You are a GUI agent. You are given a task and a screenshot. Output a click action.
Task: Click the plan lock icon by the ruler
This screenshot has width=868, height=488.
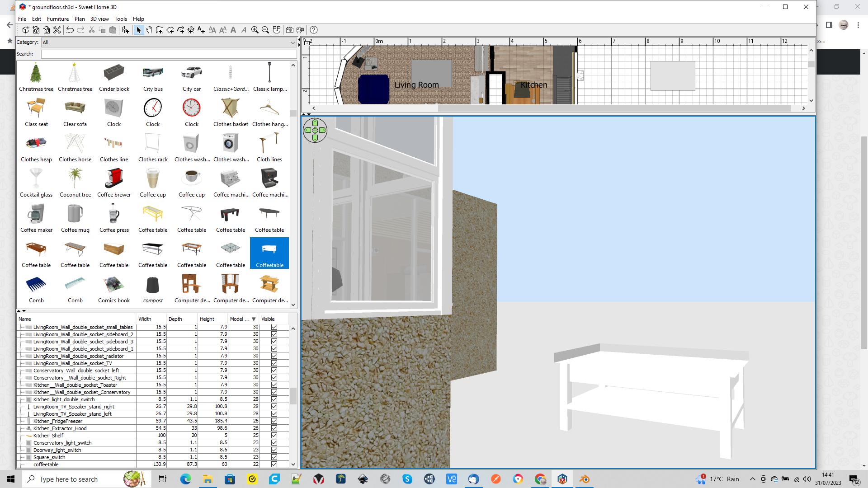[307, 42]
